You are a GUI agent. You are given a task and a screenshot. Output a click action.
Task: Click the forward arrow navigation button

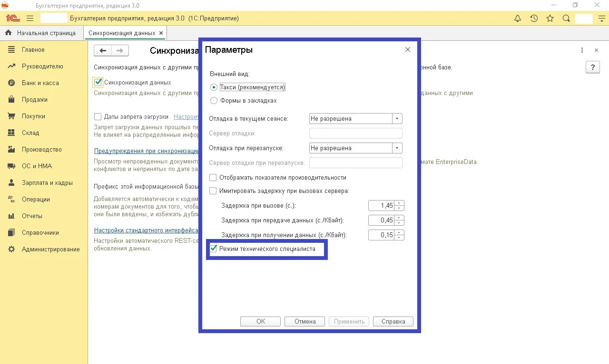point(120,50)
